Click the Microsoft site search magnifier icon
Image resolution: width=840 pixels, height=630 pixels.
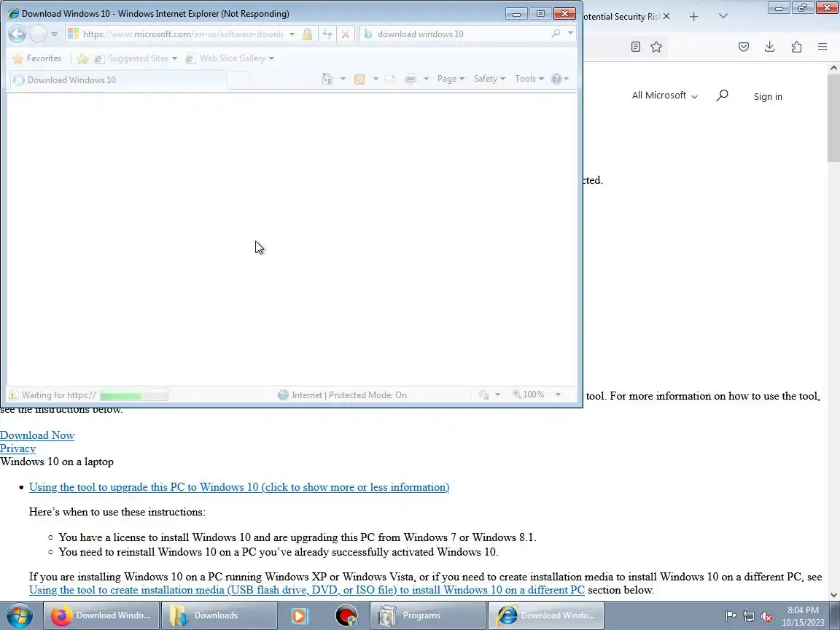pos(722,96)
